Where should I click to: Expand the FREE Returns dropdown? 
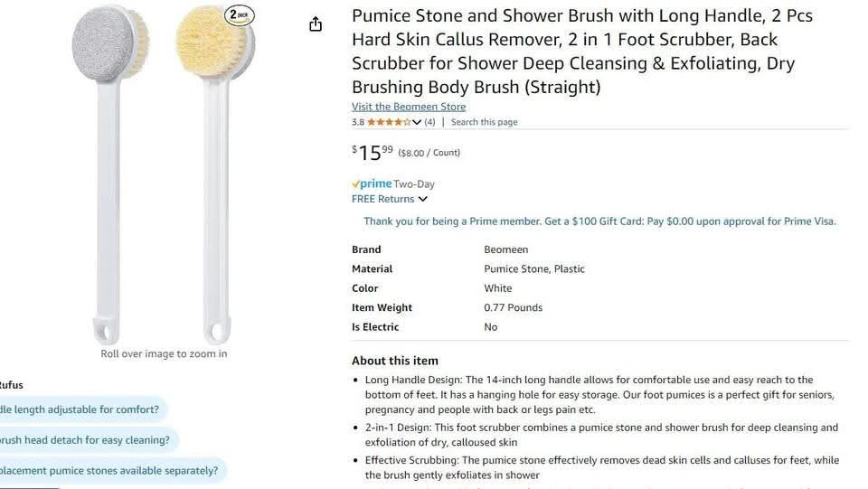click(422, 199)
